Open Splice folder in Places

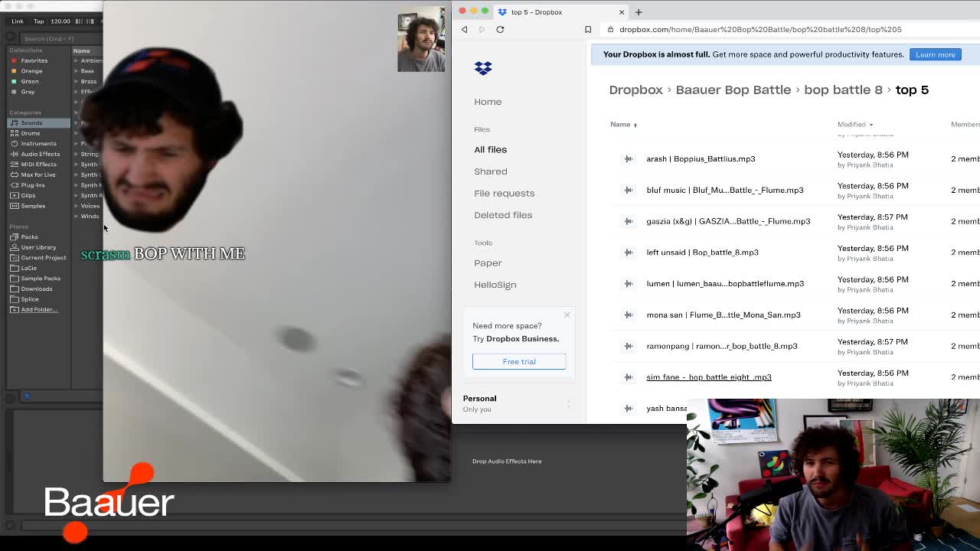point(30,299)
